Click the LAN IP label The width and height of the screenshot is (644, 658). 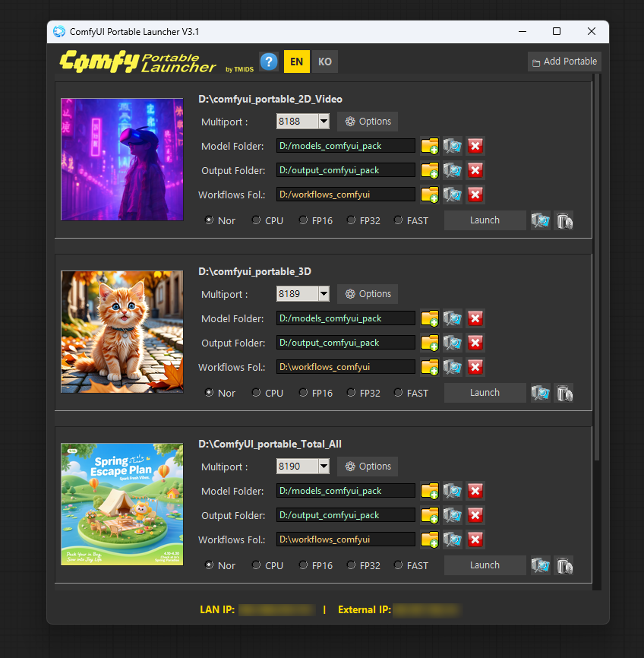pos(217,609)
